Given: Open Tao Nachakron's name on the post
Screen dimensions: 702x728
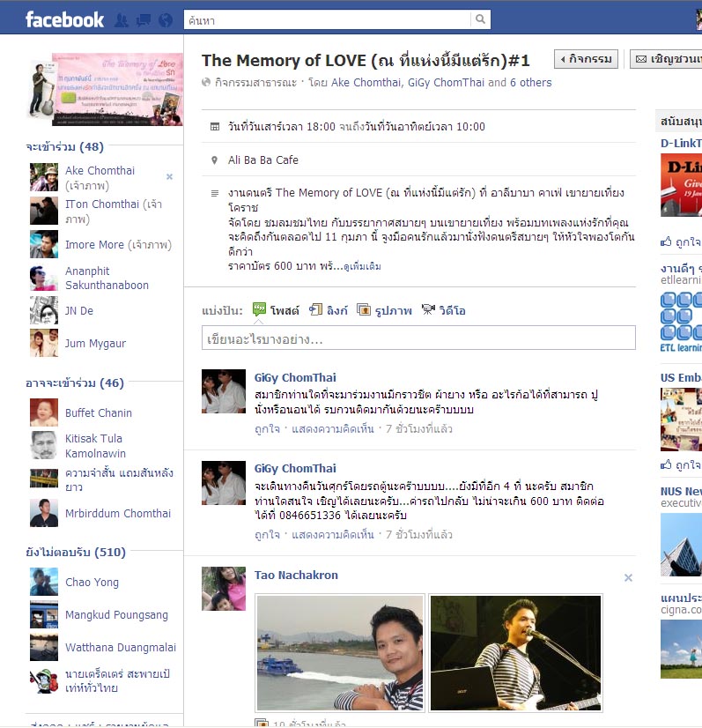Looking at the screenshot, I should [296, 576].
